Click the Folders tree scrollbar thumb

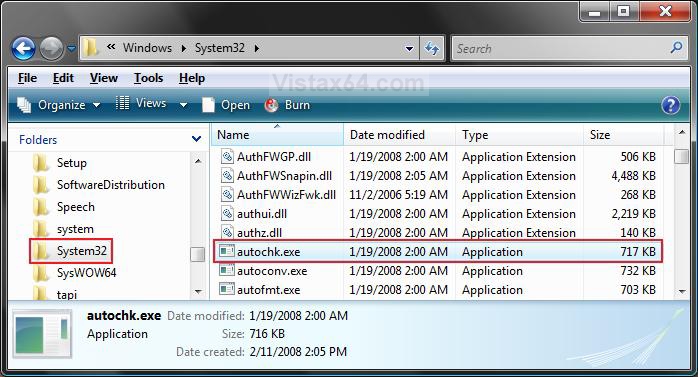click(197, 255)
